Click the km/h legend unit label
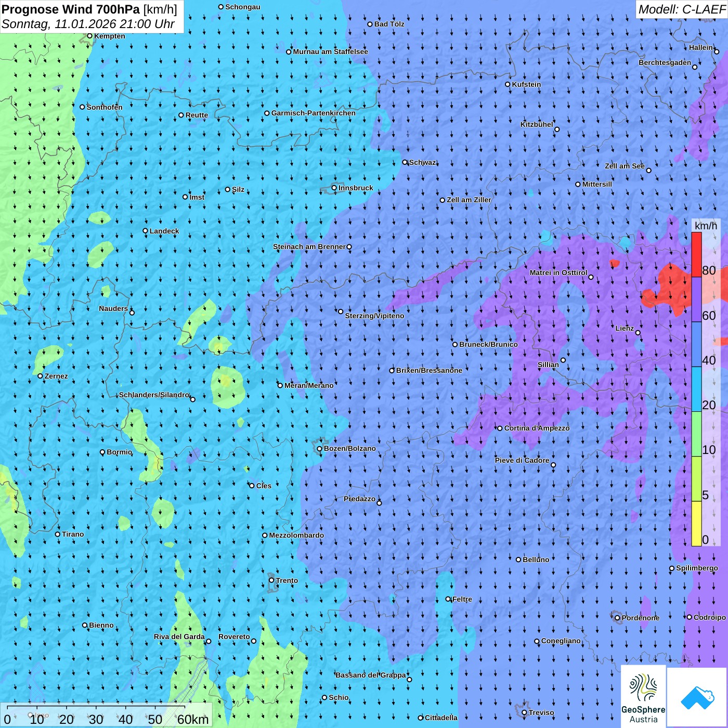The image size is (728, 728). [706, 226]
